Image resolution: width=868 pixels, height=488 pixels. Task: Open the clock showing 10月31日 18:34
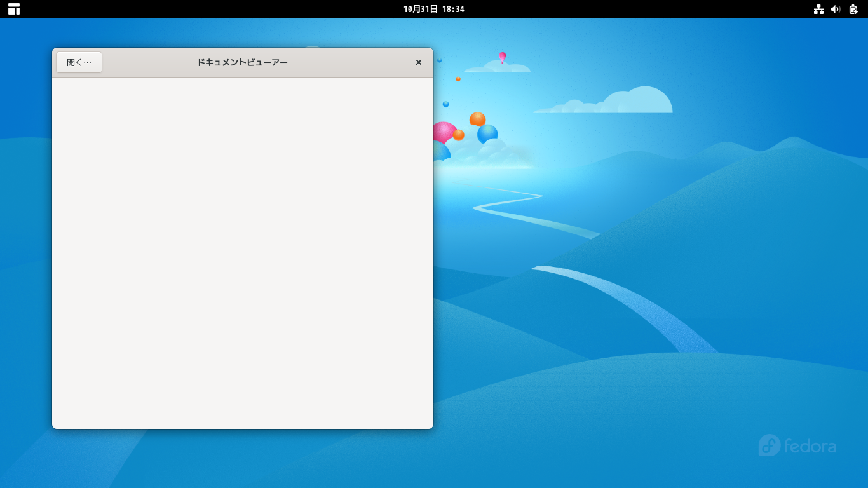click(x=434, y=9)
